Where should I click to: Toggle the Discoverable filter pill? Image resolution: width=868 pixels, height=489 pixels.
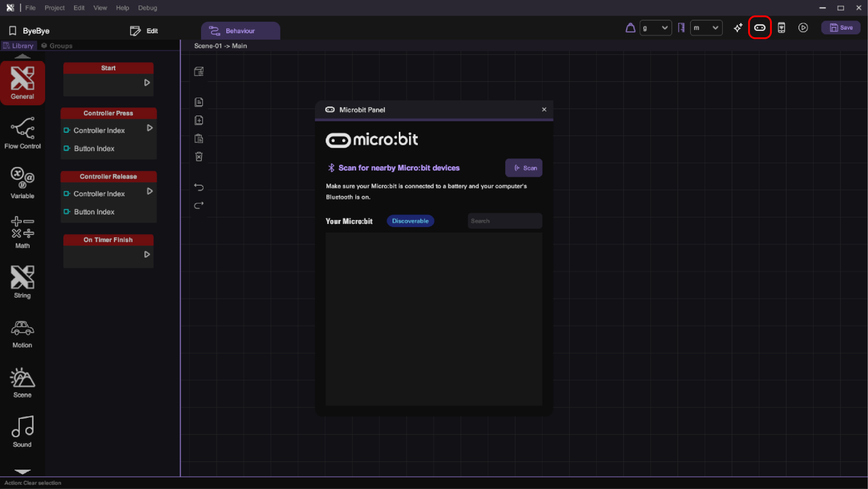410,221
